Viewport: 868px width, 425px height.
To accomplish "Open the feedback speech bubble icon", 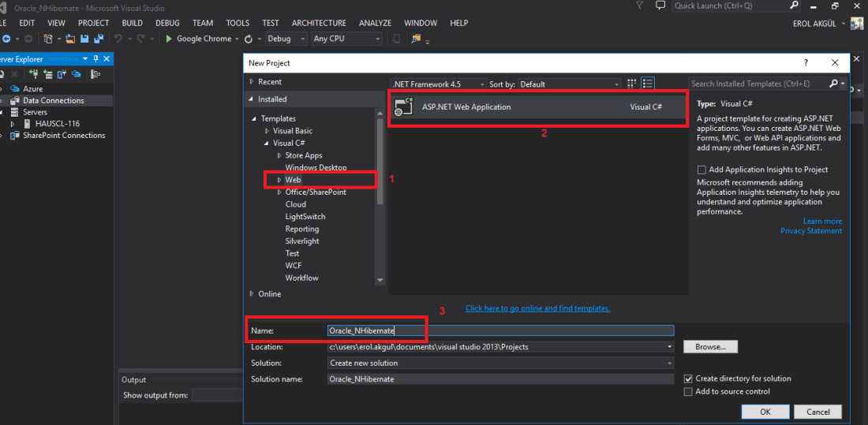I will coord(660,6).
